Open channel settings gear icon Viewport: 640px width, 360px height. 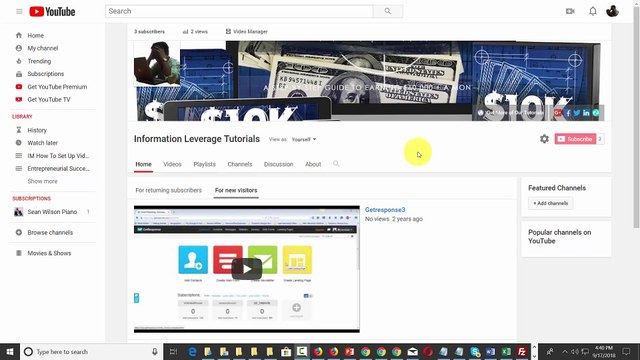[544, 139]
